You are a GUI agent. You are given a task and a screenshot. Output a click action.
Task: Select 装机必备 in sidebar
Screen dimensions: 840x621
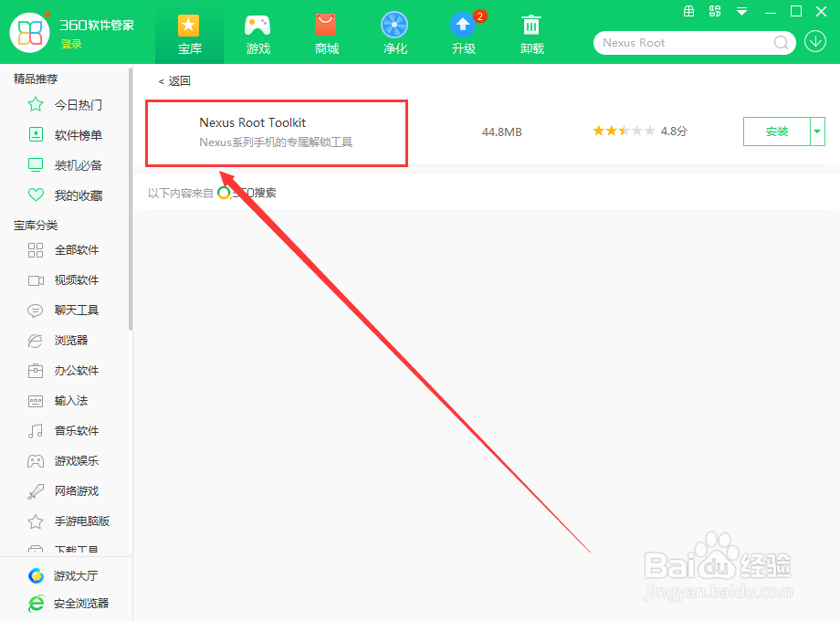coord(79,165)
